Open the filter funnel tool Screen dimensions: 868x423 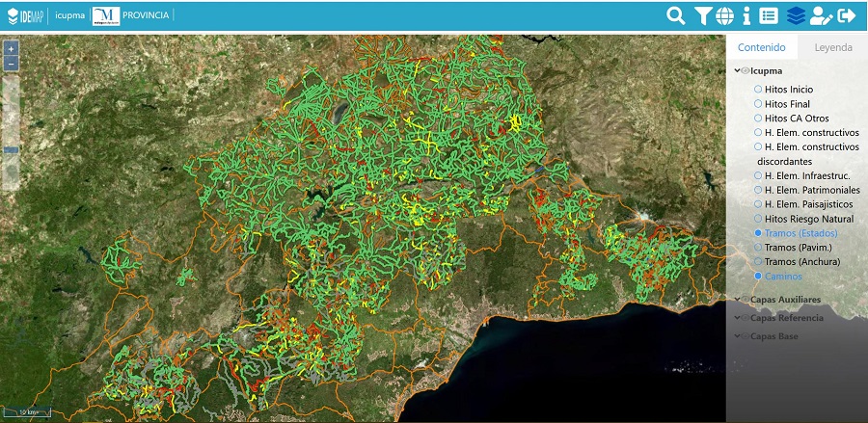(702, 16)
